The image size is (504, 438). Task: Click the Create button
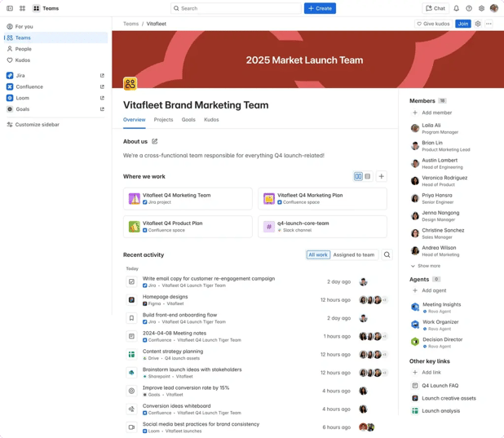click(320, 8)
